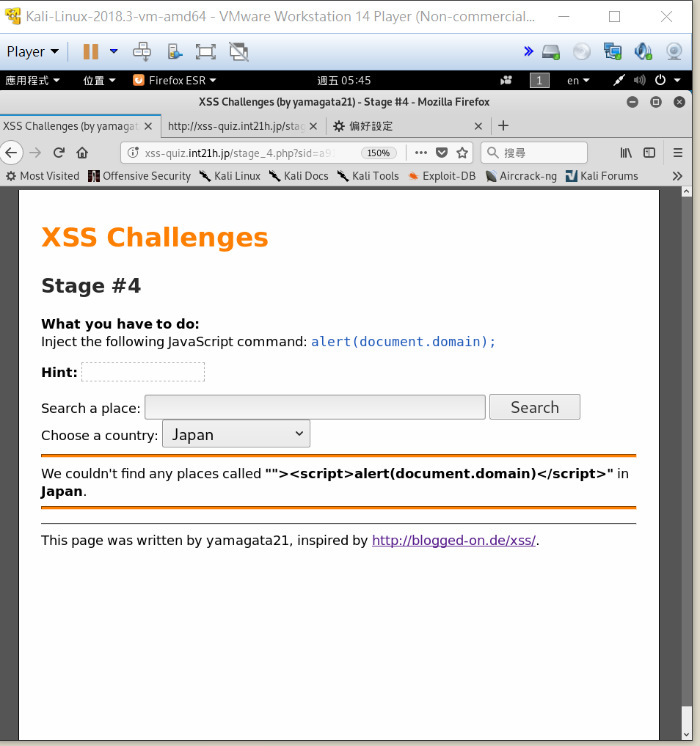Click the 搜尋 search box

[x=534, y=153]
